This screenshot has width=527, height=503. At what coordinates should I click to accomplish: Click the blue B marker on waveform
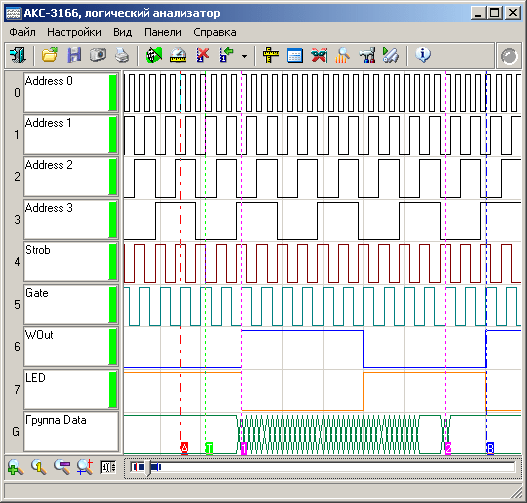click(x=490, y=448)
